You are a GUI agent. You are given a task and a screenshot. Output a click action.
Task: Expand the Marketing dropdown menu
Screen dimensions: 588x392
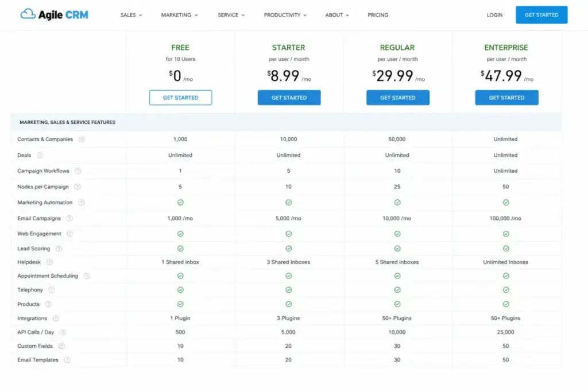point(179,15)
